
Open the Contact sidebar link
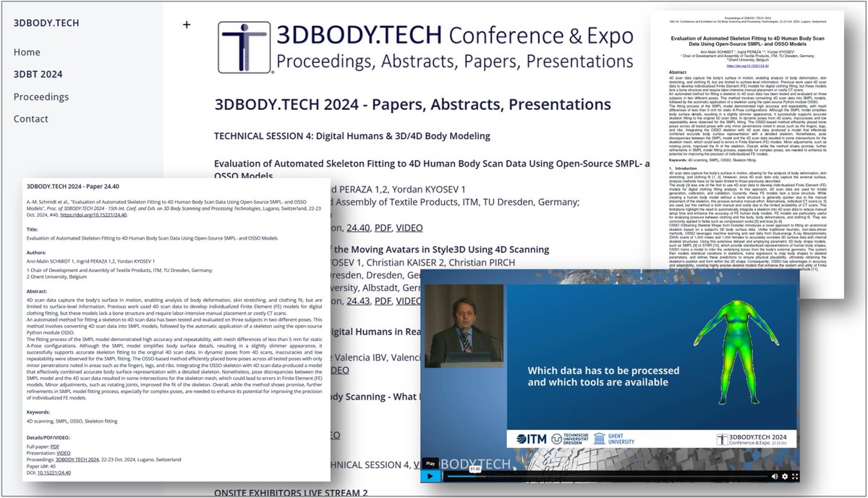pyautogui.click(x=31, y=119)
